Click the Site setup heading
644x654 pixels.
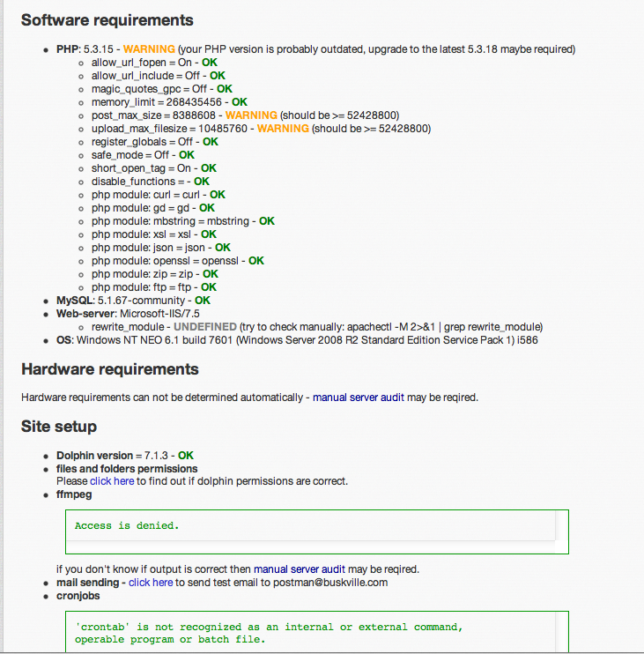(59, 427)
